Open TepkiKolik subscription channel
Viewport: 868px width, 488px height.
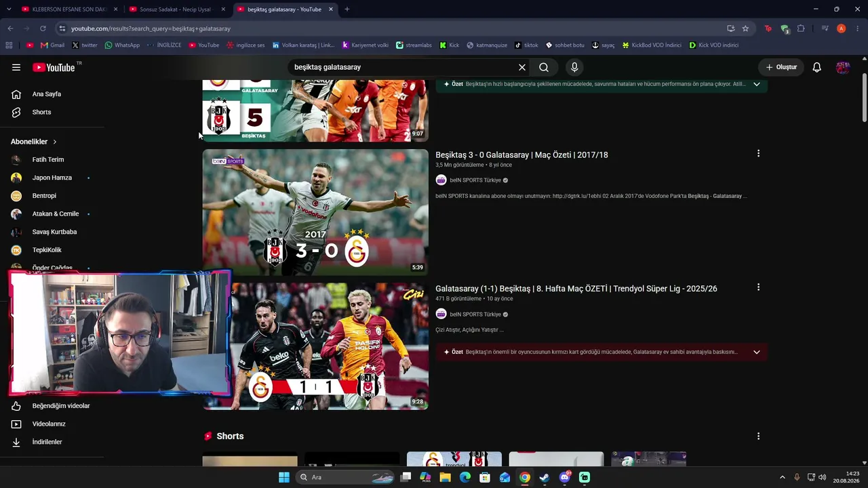click(x=47, y=250)
